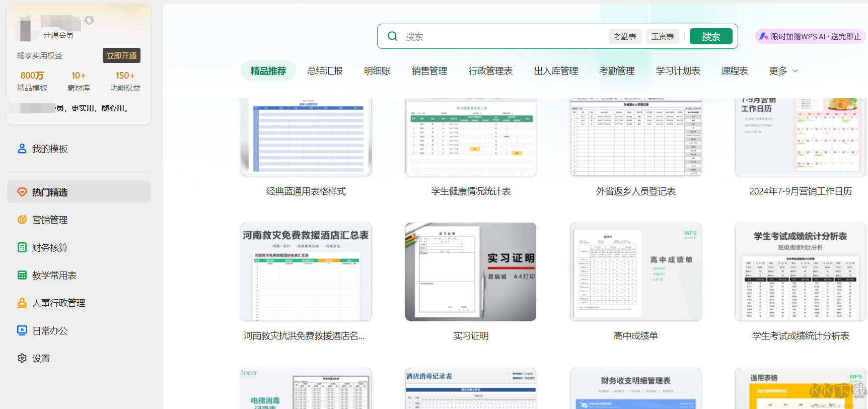Click 开通会员 link under avatar

(x=58, y=35)
